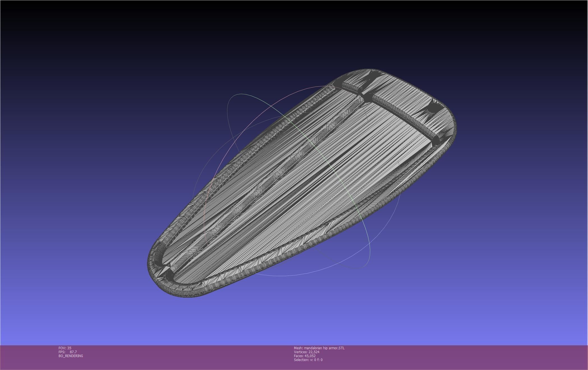588x370 pixels.
Task: Click the FPS: 87.7 readout
Action: 68,352
